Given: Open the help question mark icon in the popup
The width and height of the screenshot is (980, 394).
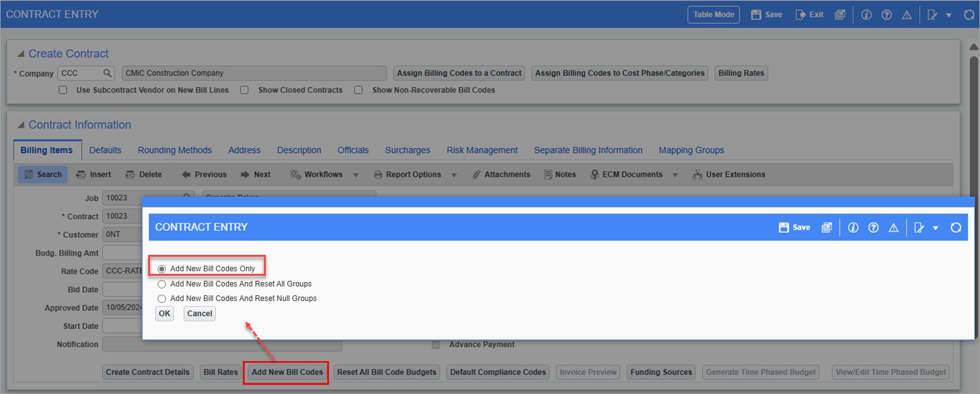Looking at the screenshot, I should coord(874,228).
